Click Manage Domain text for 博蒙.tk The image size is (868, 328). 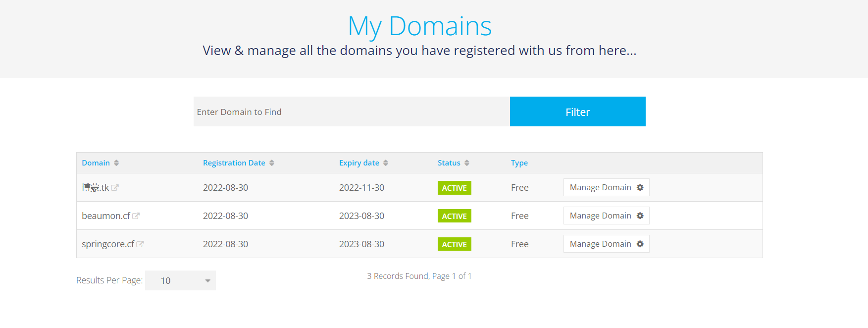pyautogui.click(x=600, y=187)
